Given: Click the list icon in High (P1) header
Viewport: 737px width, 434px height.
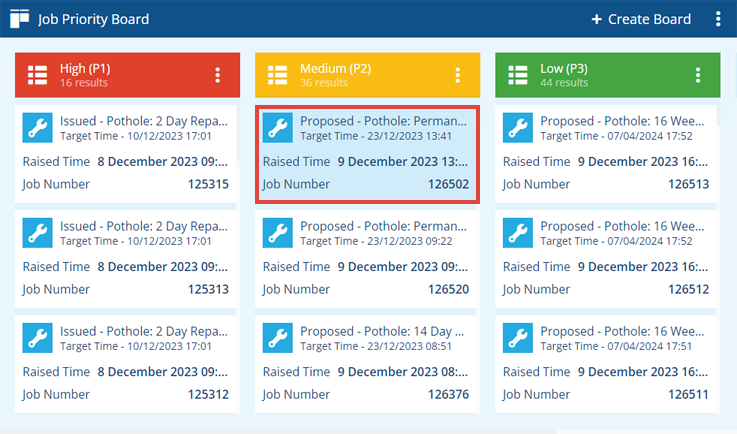Looking at the screenshot, I should coord(37,75).
